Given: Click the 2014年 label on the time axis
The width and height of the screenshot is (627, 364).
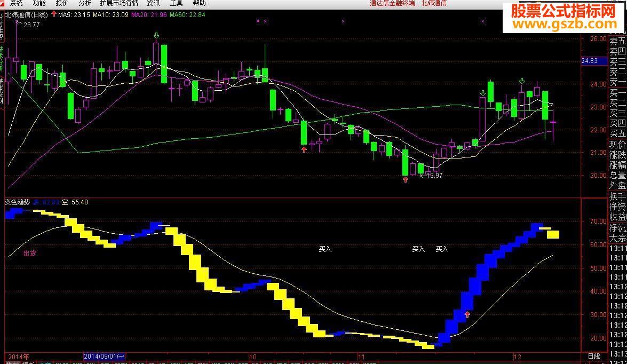Looking at the screenshot, I should (18, 357).
